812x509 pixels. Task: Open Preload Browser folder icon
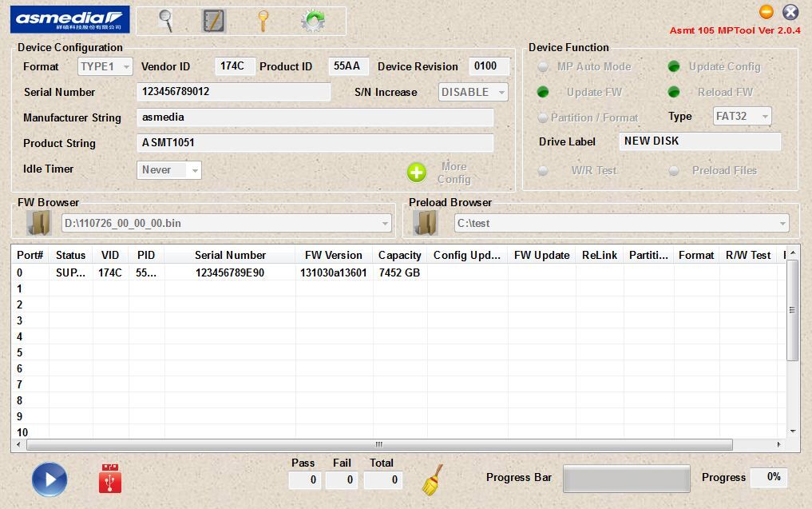pyautogui.click(x=425, y=223)
